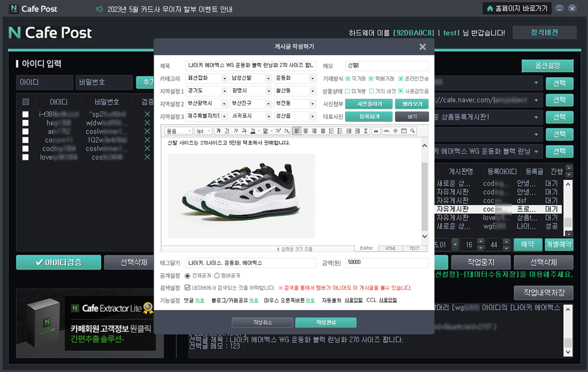Open find/search in the editor toolbar
The width and height of the screenshot is (588, 372).
pos(413,130)
